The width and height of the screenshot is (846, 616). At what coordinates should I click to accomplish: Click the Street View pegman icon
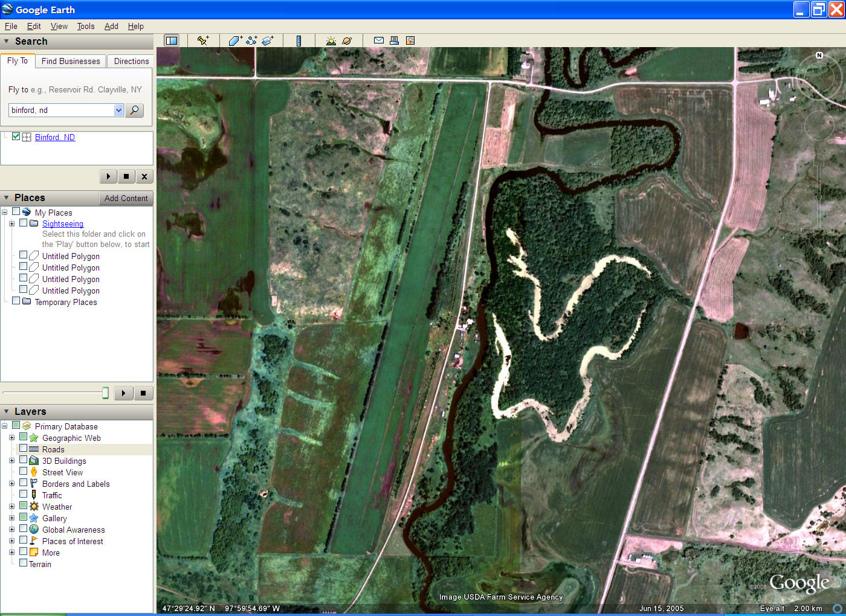point(34,472)
